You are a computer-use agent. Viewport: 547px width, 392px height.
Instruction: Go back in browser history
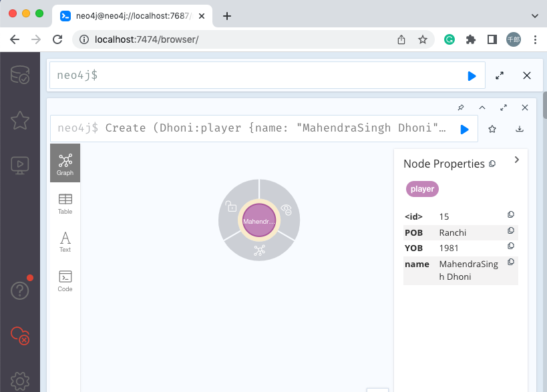coord(15,39)
